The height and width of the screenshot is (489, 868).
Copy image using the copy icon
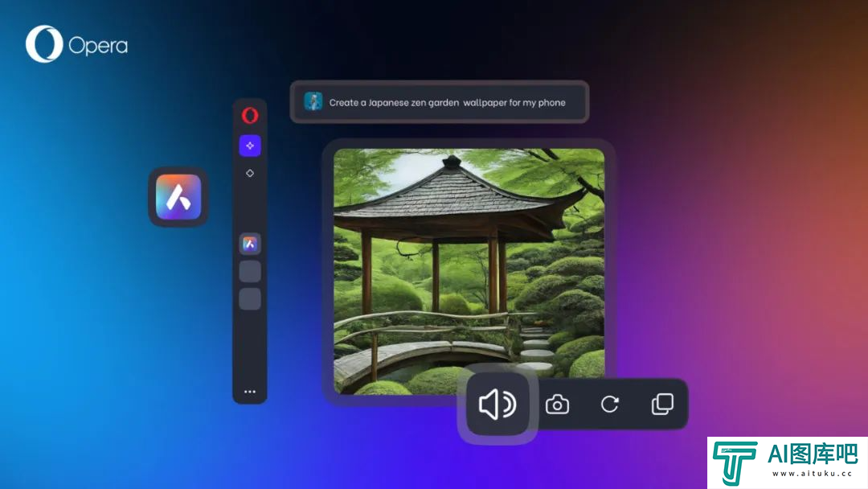coord(662,405)
